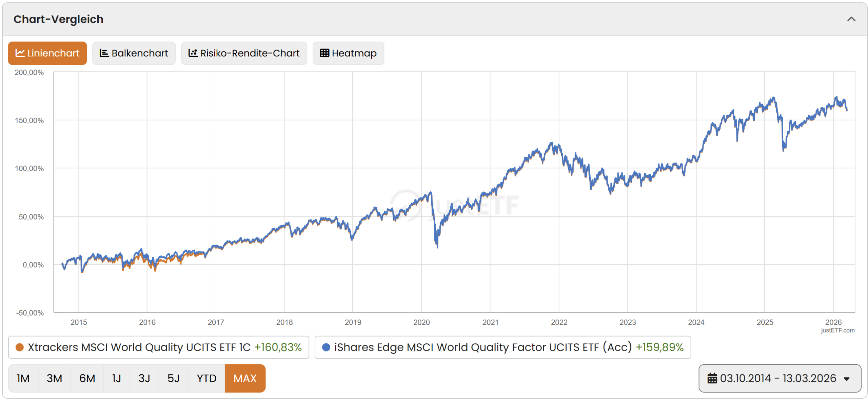
Task: Click the grid icon in Heatmap
Action: click(324, 53)
